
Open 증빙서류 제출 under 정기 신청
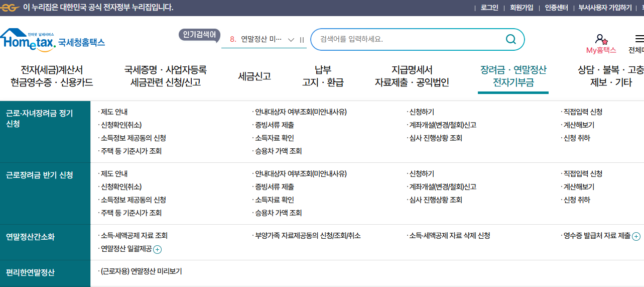[x=274, y=125]
